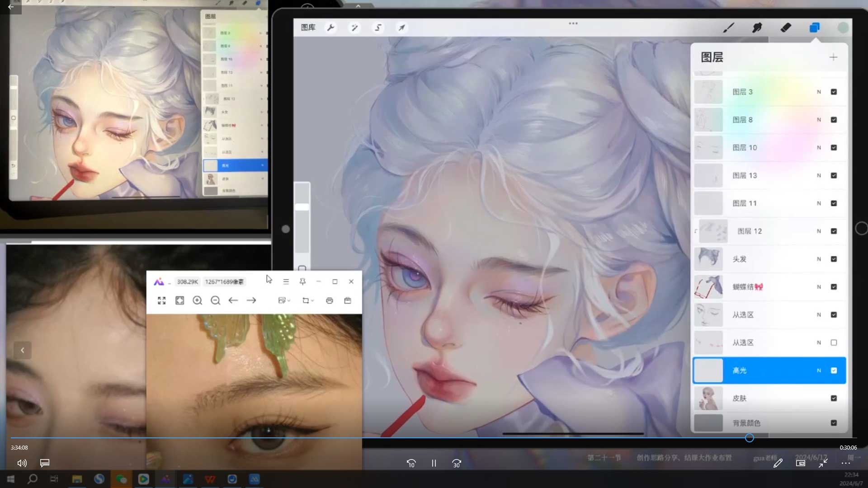Open the 图库 gallery menu

[308, 28]
